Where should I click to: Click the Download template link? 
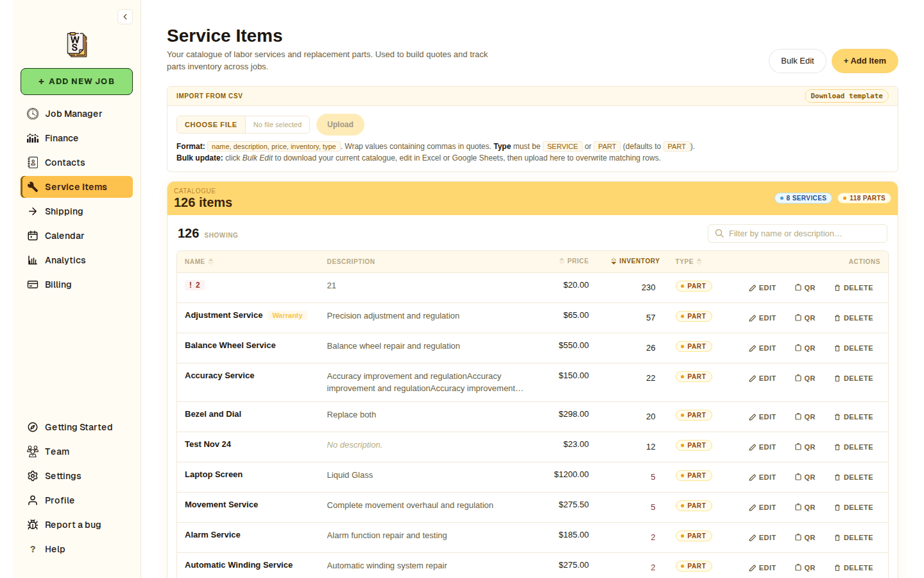(x=846, y=96)
